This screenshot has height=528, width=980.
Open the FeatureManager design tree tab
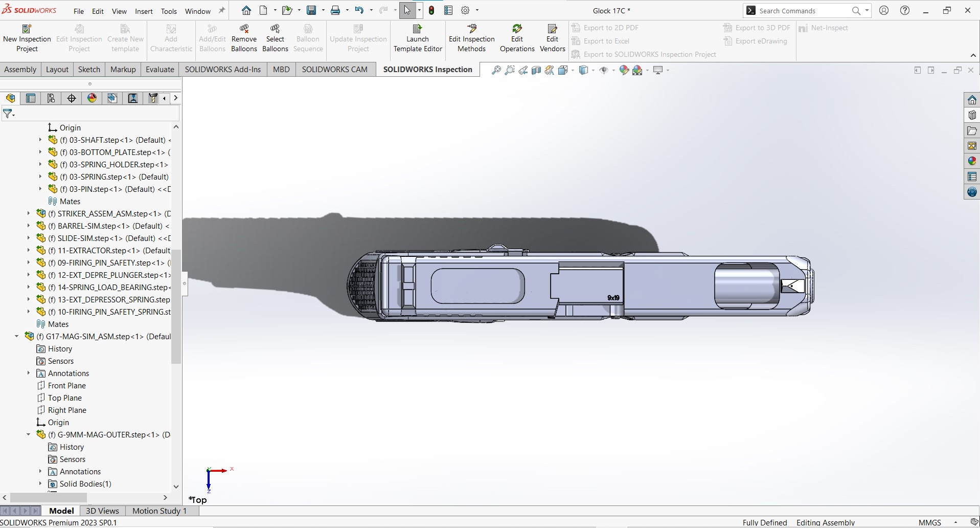[10, 98]
